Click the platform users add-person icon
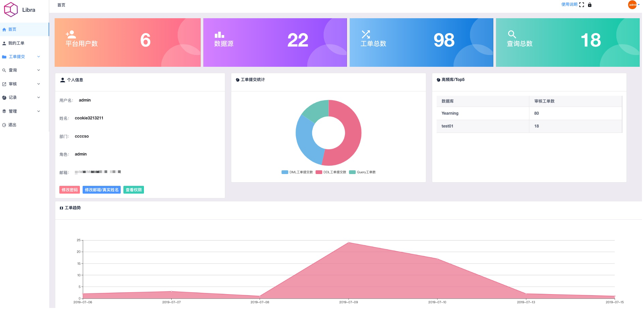Viewport: 644px width, 311px height. click(x=71, y=34)
